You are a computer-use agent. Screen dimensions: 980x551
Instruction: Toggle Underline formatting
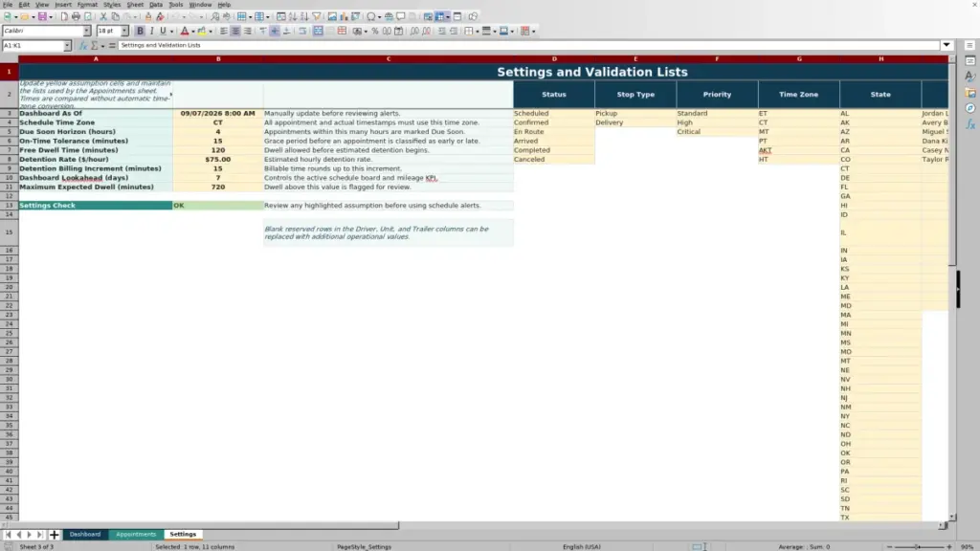pos(163,31)
